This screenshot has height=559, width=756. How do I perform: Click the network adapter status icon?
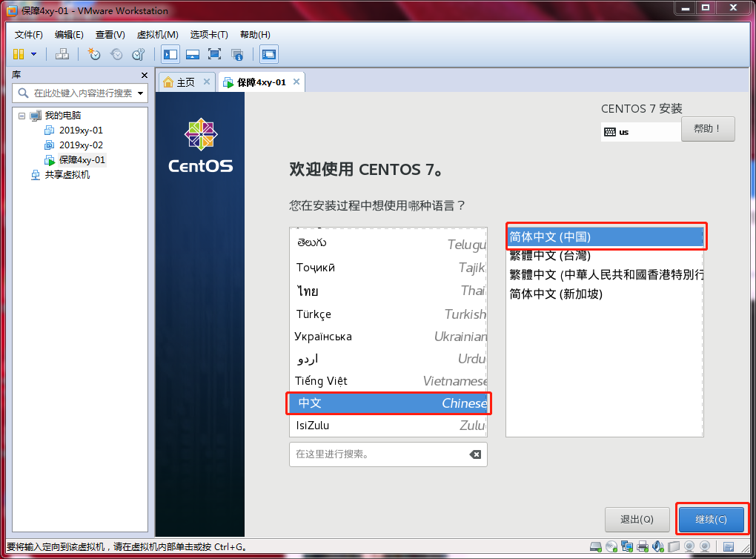point(627,547)
